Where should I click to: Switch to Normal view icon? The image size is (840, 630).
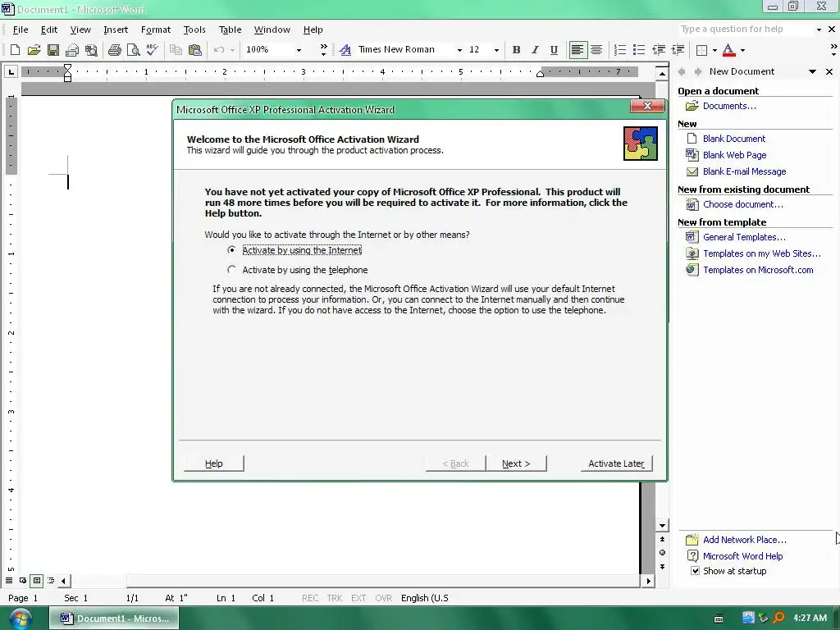pos(9,580)
